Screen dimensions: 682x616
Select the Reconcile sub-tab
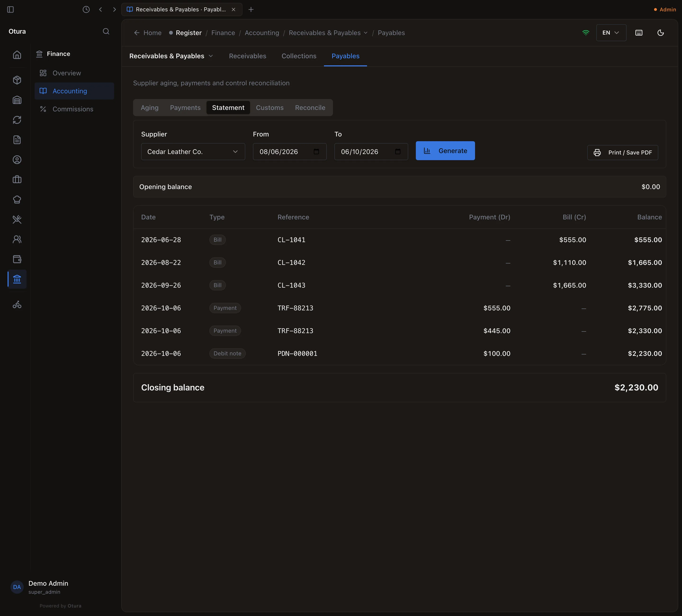point(310,108)
